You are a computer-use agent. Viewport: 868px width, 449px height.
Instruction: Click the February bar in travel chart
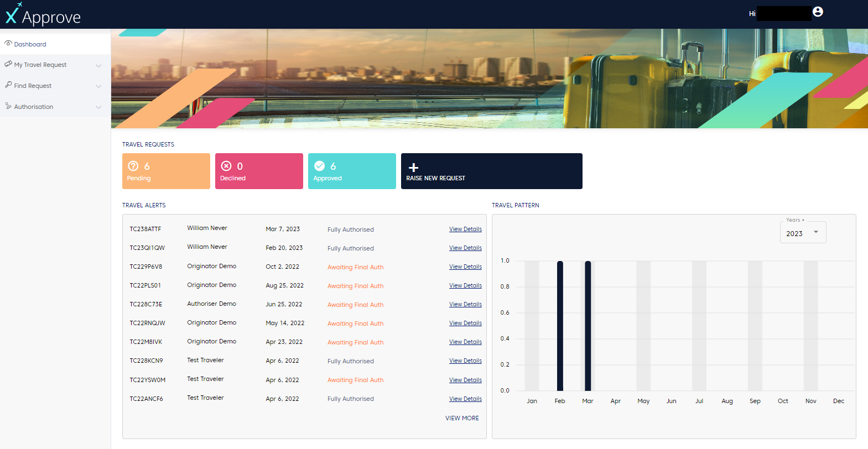560,326
